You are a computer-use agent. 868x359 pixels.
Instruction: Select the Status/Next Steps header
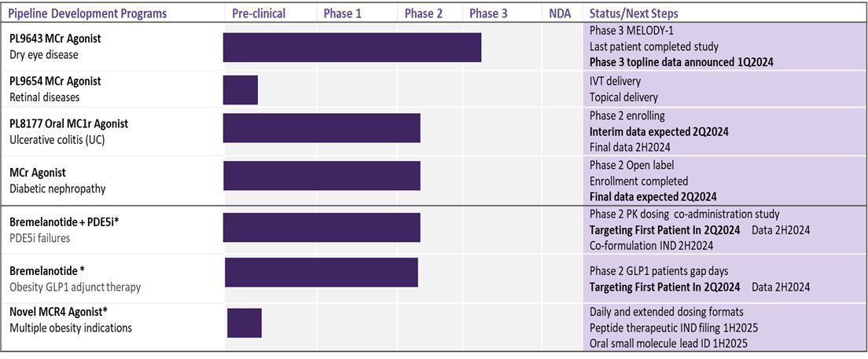click(x=634, y=13)
